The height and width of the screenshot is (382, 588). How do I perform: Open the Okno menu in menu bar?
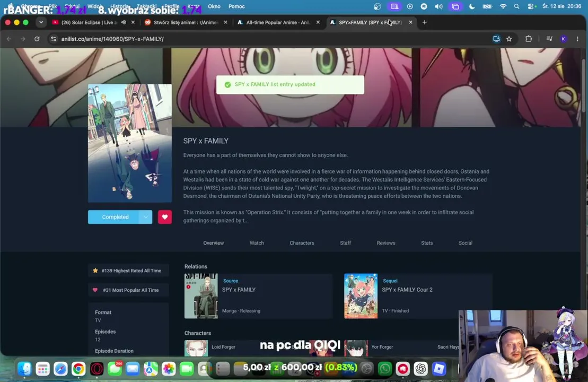tap(214, 6)
